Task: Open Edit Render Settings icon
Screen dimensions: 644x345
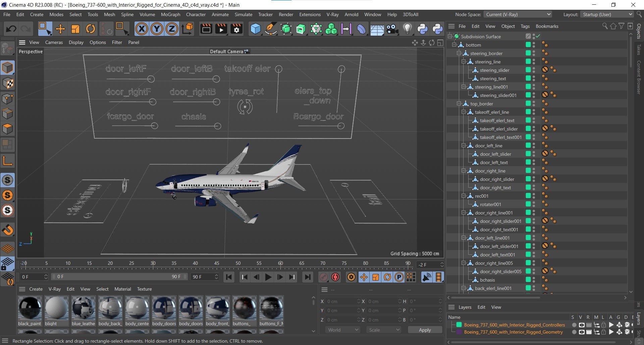Action: tap(236, 29)
